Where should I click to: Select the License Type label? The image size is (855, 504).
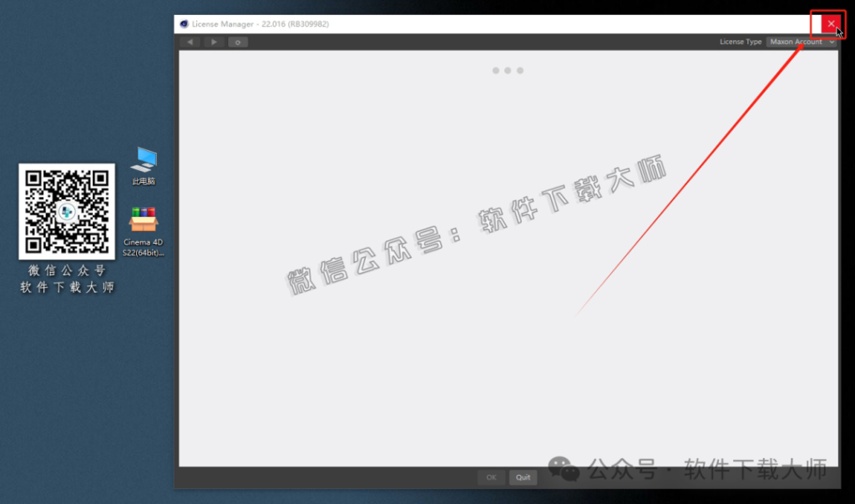coord(741,41)
